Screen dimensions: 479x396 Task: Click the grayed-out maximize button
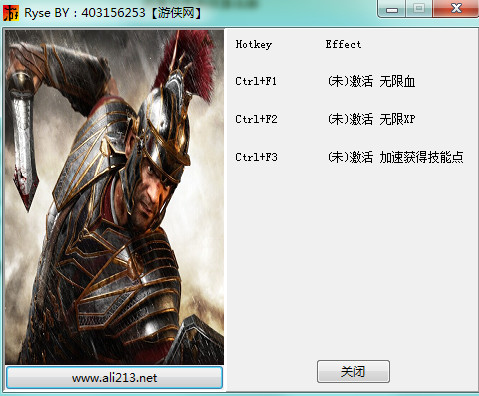tap(419, 9)
